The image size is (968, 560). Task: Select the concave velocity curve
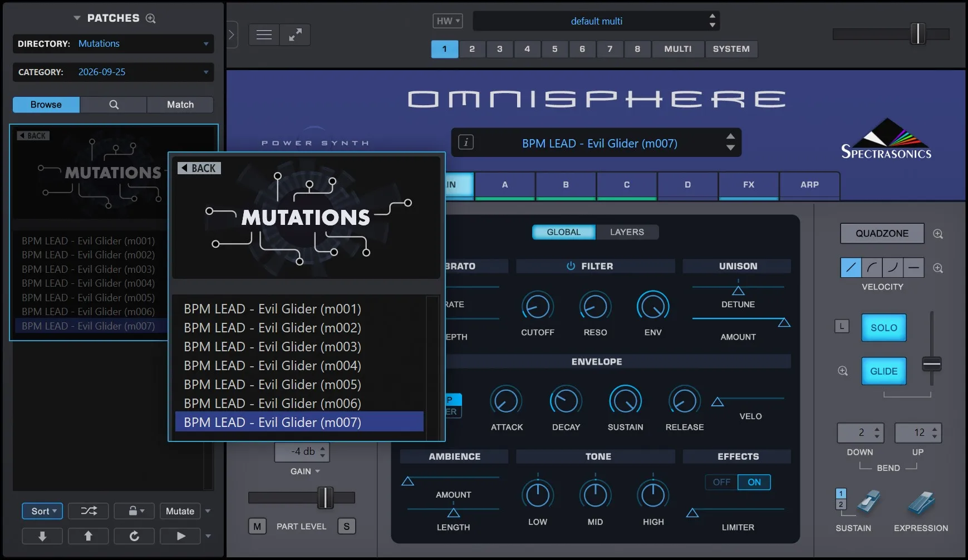892,268
